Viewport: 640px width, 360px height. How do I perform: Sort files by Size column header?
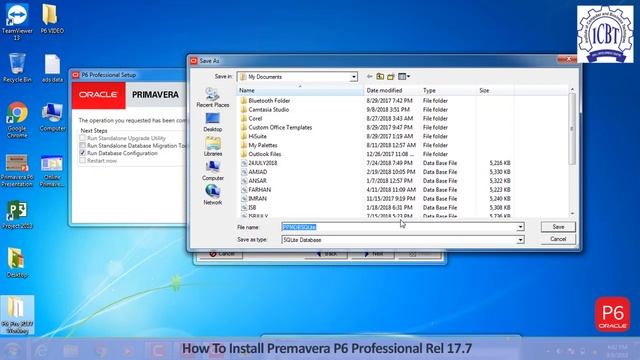pos(495,90)
